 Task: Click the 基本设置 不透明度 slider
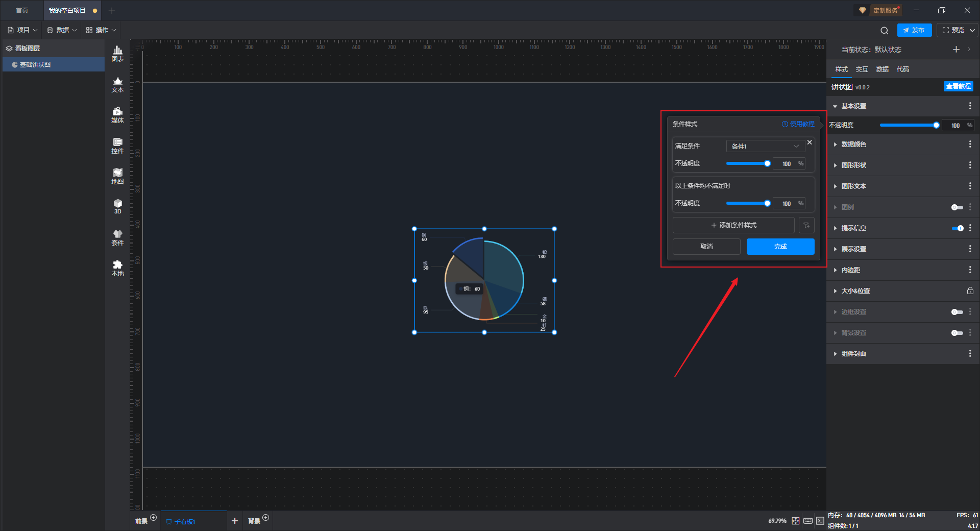908,125
